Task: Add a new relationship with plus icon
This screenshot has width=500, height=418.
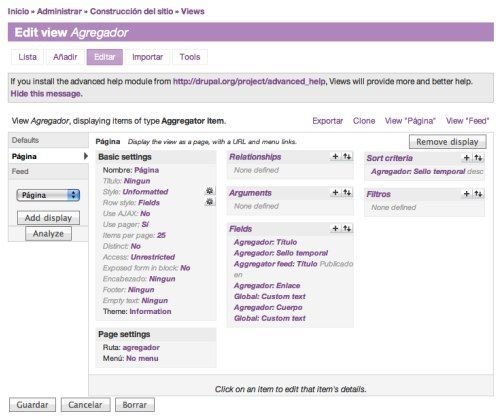Action: tap(335, 156)
